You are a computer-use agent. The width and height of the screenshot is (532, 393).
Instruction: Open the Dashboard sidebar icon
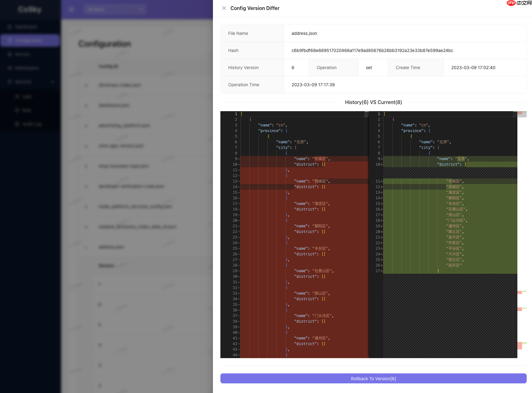[10, 27]
